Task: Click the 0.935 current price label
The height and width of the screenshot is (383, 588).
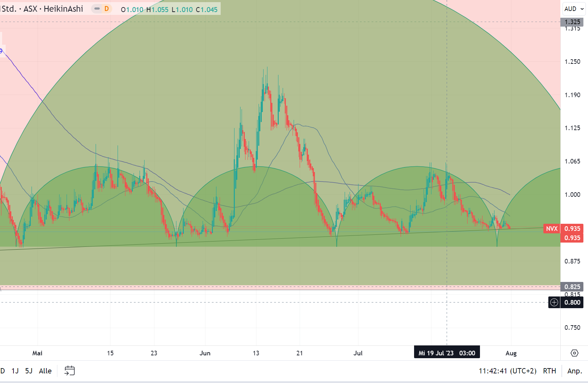Action: point(572,229)
